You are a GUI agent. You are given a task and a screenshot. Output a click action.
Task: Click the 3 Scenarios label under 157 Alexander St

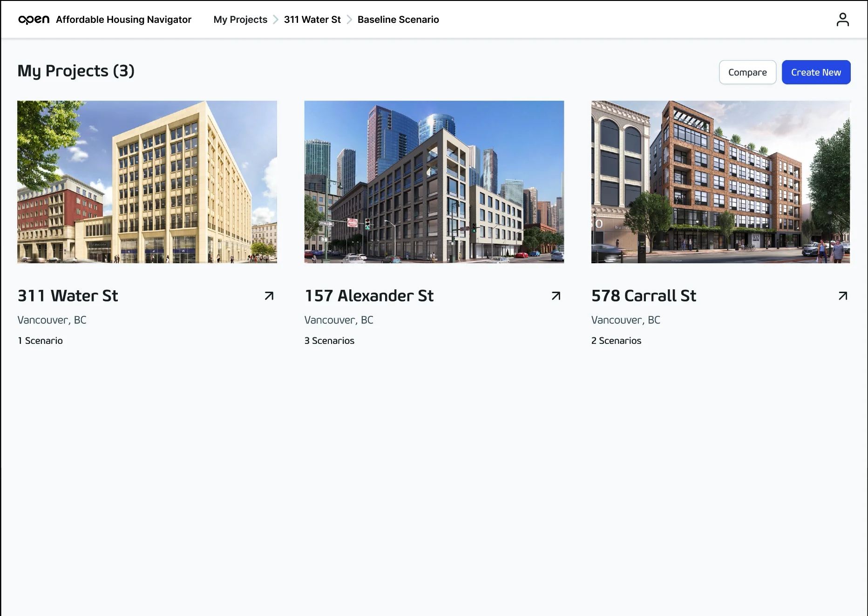click(329, 341)
